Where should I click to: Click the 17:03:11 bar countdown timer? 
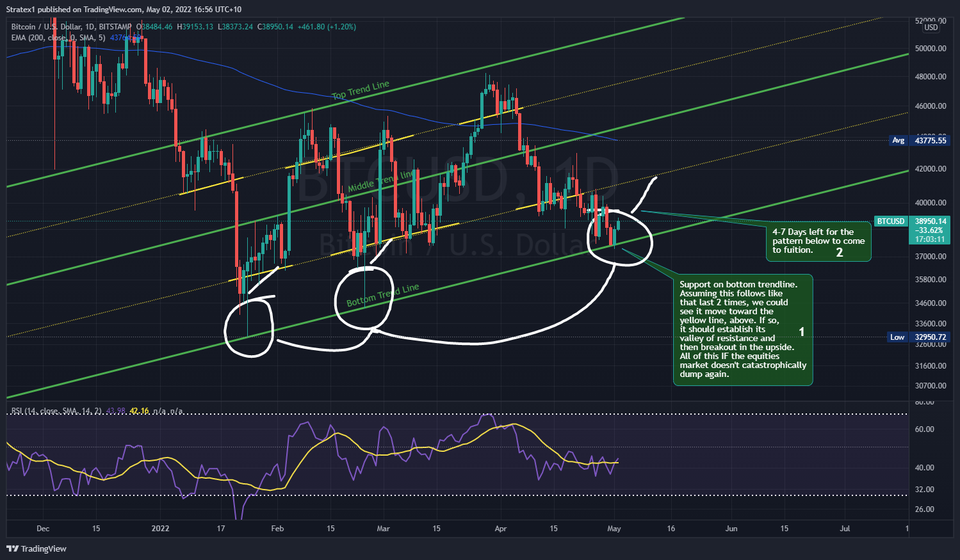pos(930,239)
